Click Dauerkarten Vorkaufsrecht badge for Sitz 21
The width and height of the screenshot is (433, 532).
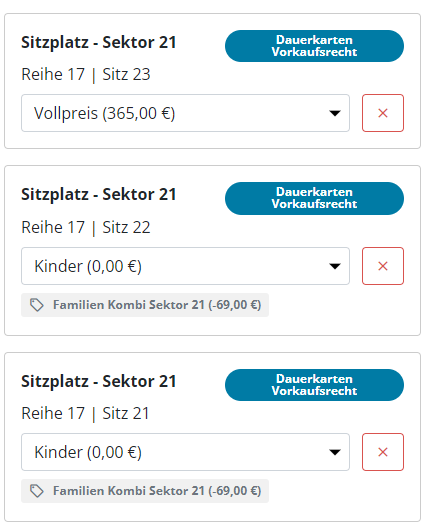(314, 385)
